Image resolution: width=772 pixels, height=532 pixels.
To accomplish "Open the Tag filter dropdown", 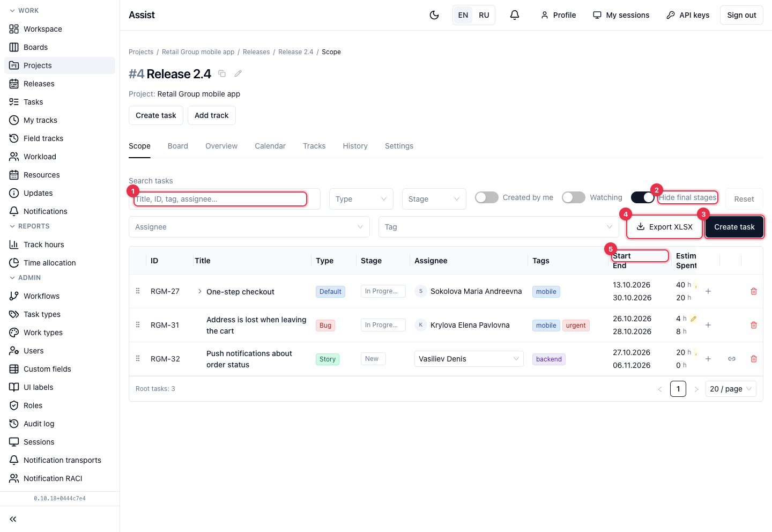I will [x=499, y=227].
